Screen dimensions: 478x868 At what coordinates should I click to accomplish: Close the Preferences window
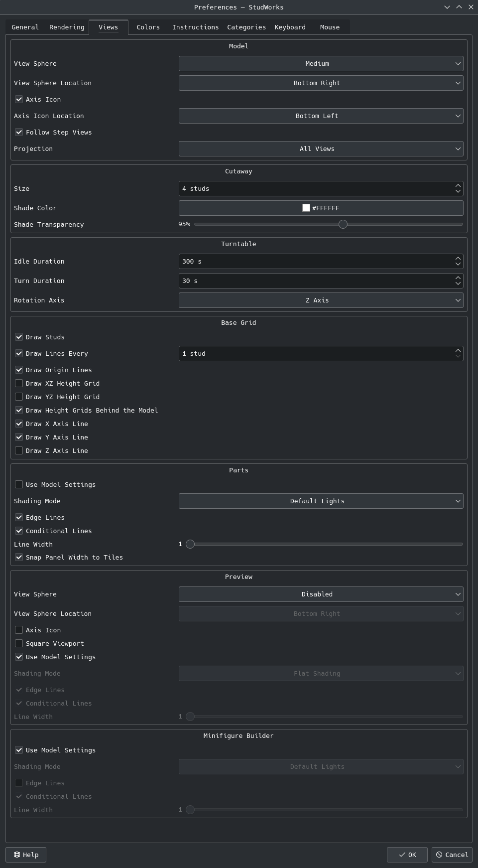(x=471, y=7)
